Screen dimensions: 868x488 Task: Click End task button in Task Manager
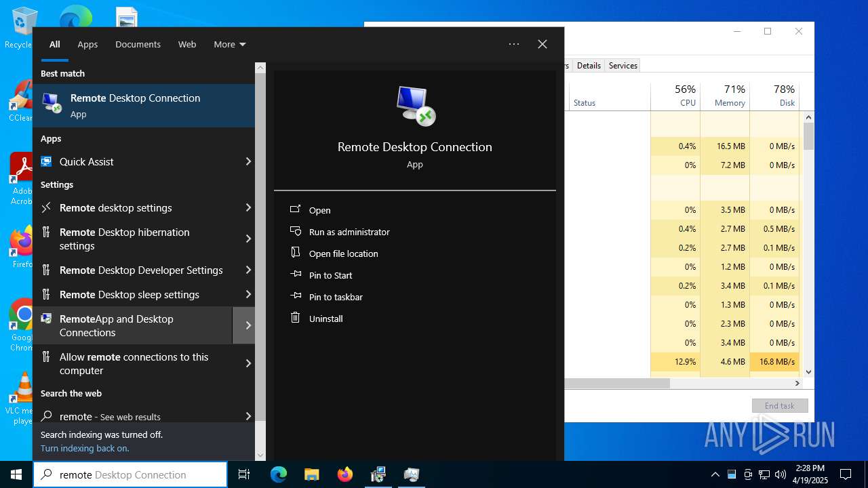780,405
